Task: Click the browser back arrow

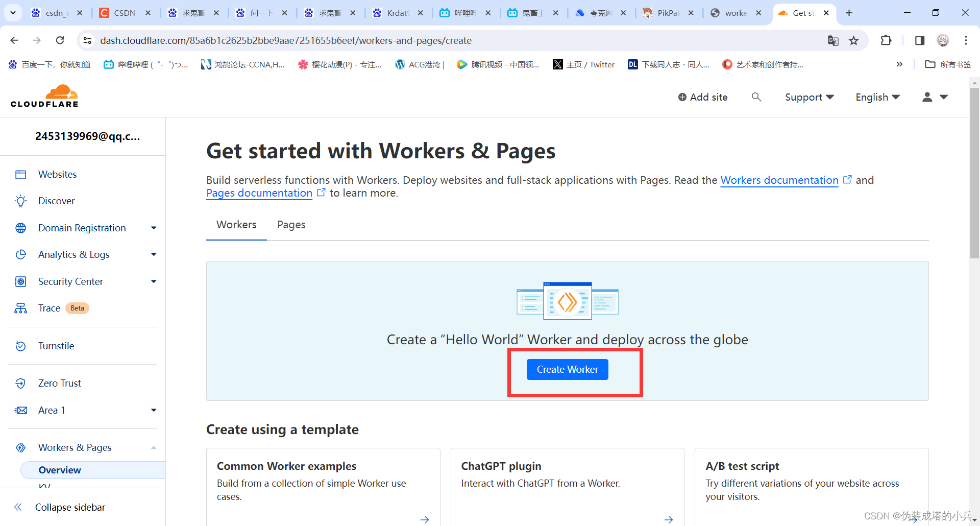Action: click(x=14, y=40)
